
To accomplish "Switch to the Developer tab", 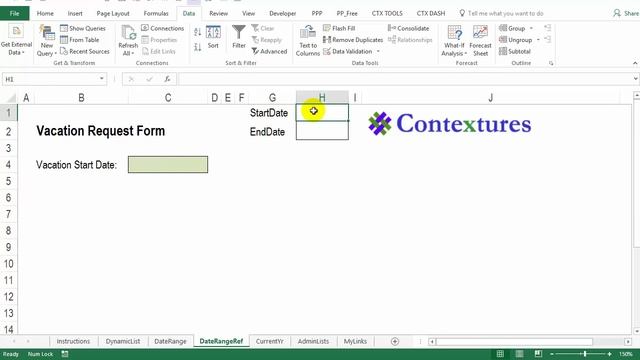I will (x=282, y=13).
